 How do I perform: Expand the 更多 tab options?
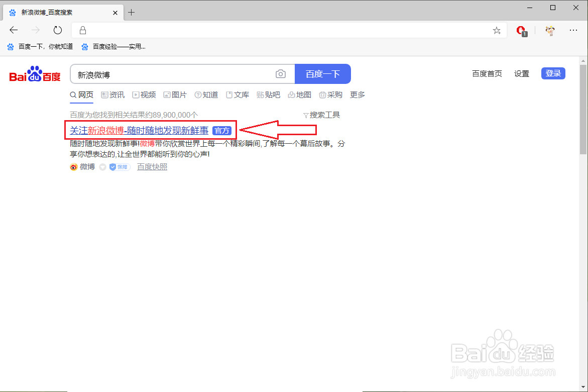click(x=358, y=95)
